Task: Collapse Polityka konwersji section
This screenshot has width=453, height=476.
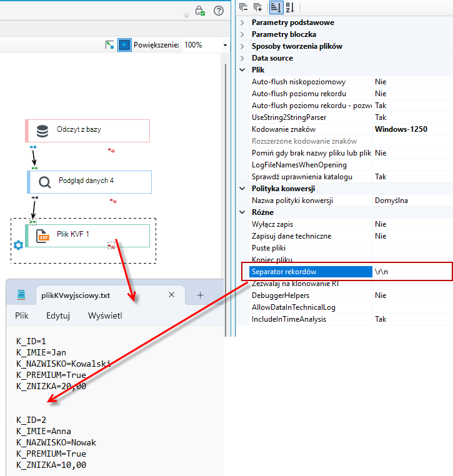Action: 242,189
